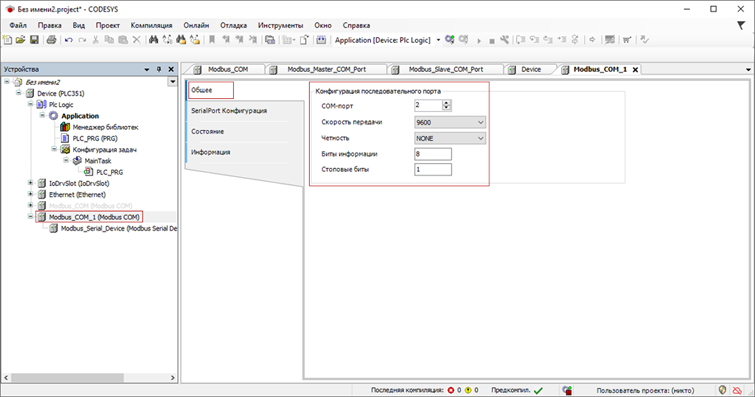Click the yellow warning count icon

[x=468, y=390]
